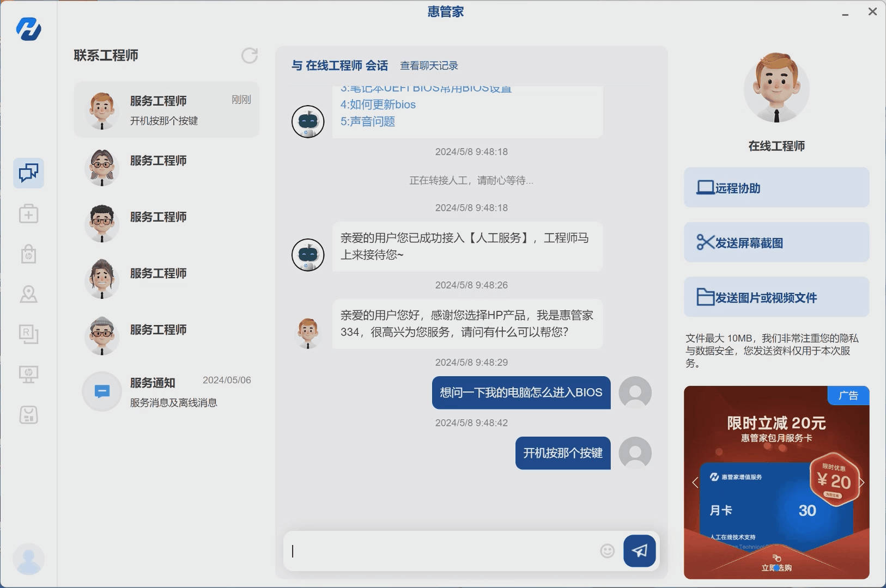
Task: Open the emoji picker in message box
Action: click(x=607, y=551)
